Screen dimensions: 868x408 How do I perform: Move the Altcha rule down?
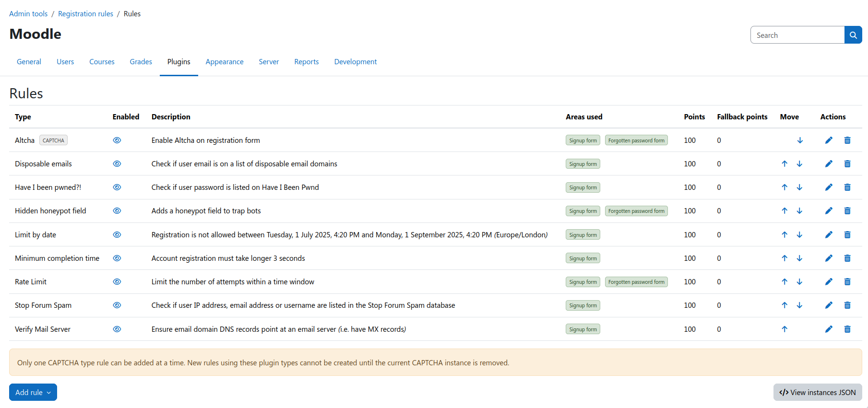tap(800, 140)
